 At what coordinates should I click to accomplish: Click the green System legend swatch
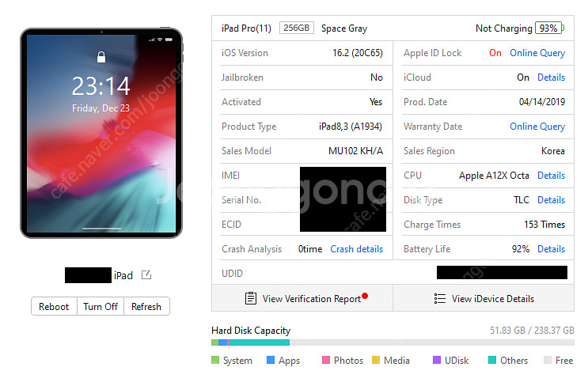coord(215,360)
